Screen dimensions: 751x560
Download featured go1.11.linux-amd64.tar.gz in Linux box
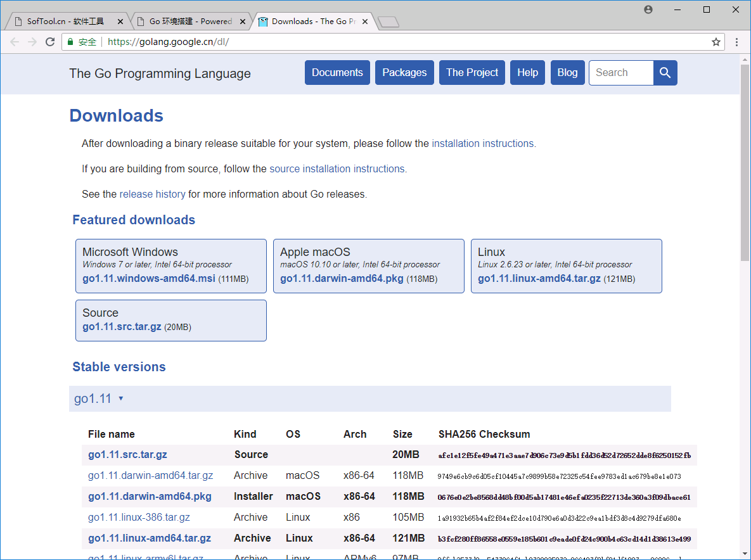pos(539,279)
